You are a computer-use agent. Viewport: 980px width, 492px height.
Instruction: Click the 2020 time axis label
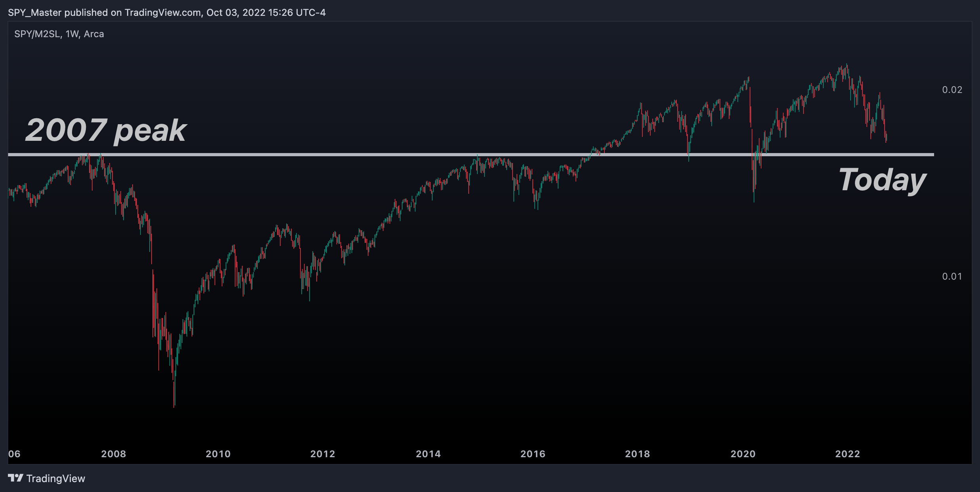[x=743, y=454]
